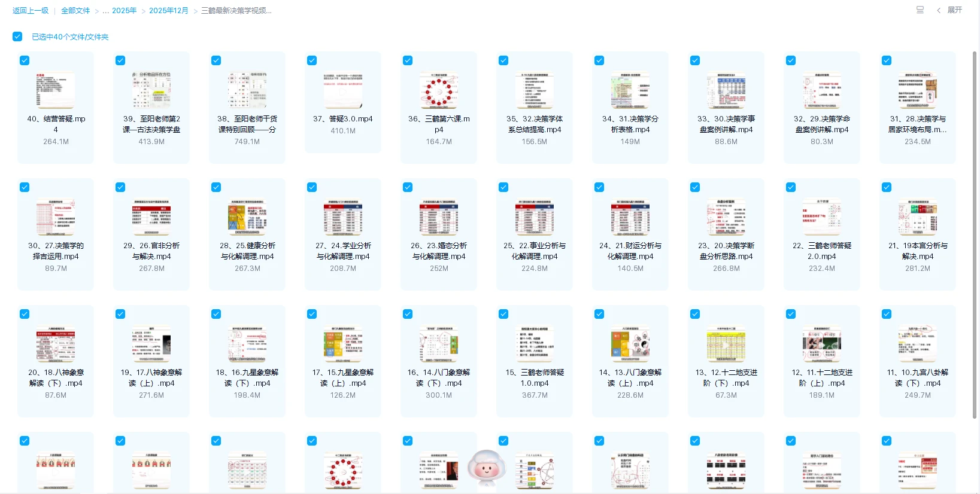
Task: Open 全部文件 breadcrumb
Action: (x=75, y=11)
